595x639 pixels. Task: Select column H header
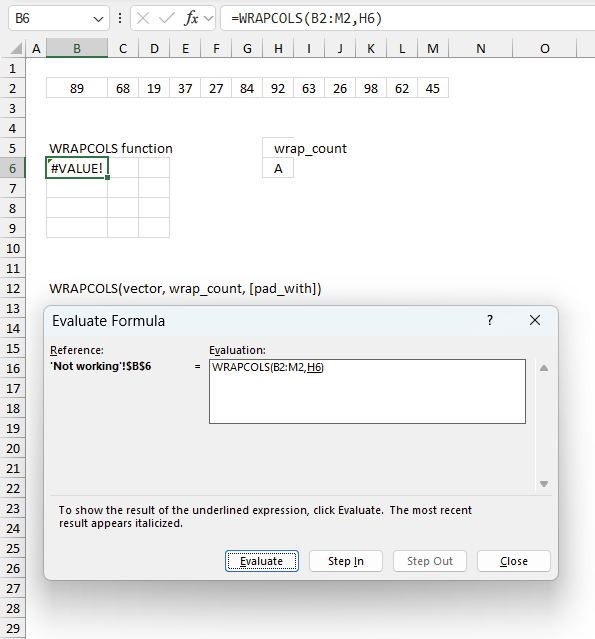[278, 48]
